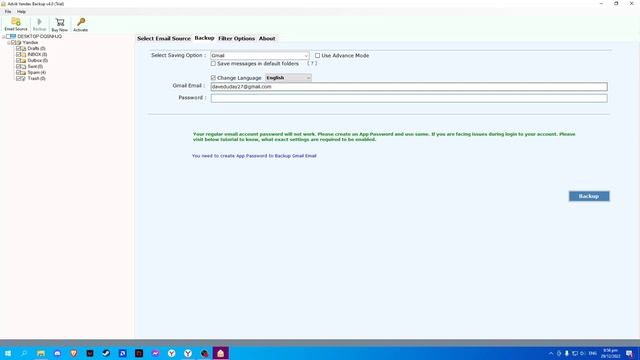Open File Explorer from the taskbar
This screenshot has height=360, width=640.
pyautogui.click(x=40, y=353)
